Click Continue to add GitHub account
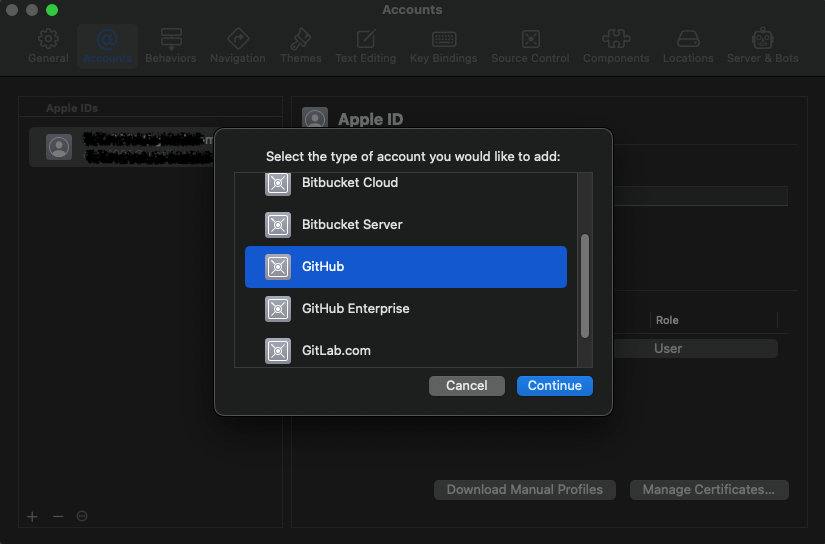Screen dimensions: 825x544 click(x=555, y=386)
